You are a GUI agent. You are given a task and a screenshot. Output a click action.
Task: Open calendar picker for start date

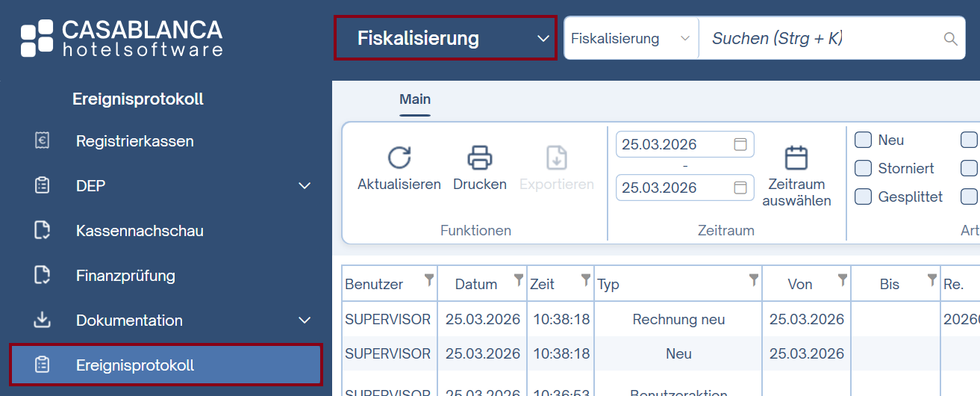pyautogui.click(x=740, y=144)
